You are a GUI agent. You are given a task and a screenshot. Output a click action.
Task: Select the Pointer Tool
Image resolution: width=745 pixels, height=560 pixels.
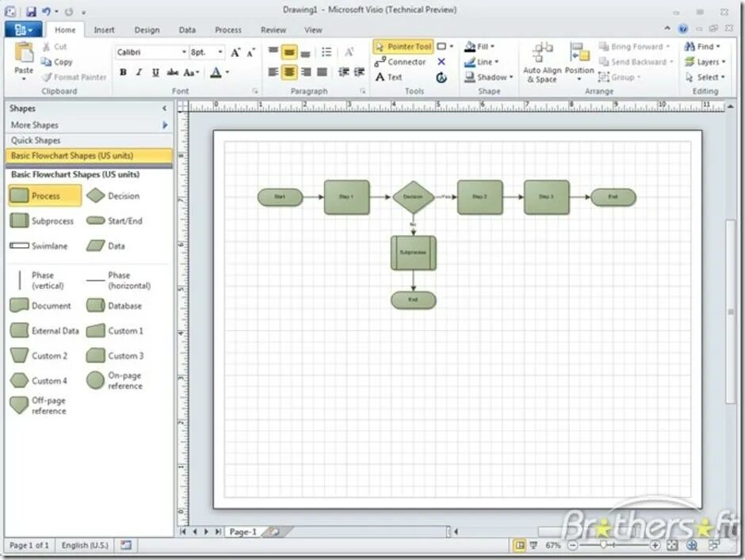point(403,46)
